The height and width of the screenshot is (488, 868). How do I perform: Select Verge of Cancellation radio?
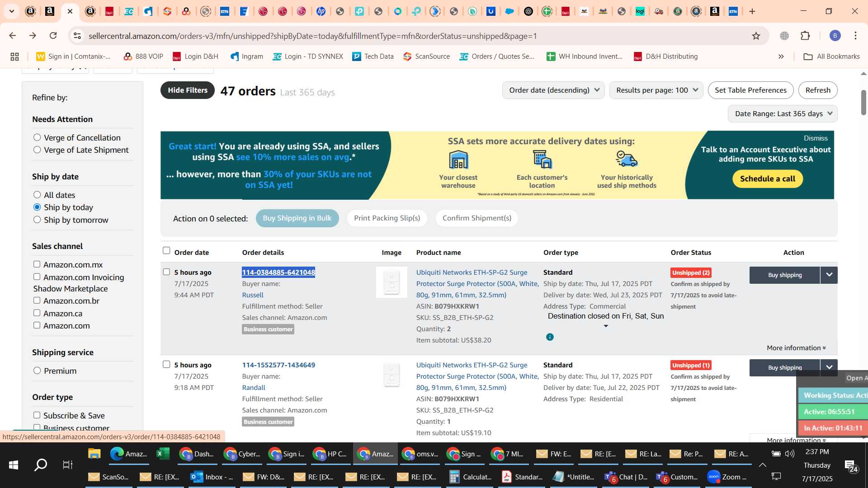(37, 137)
